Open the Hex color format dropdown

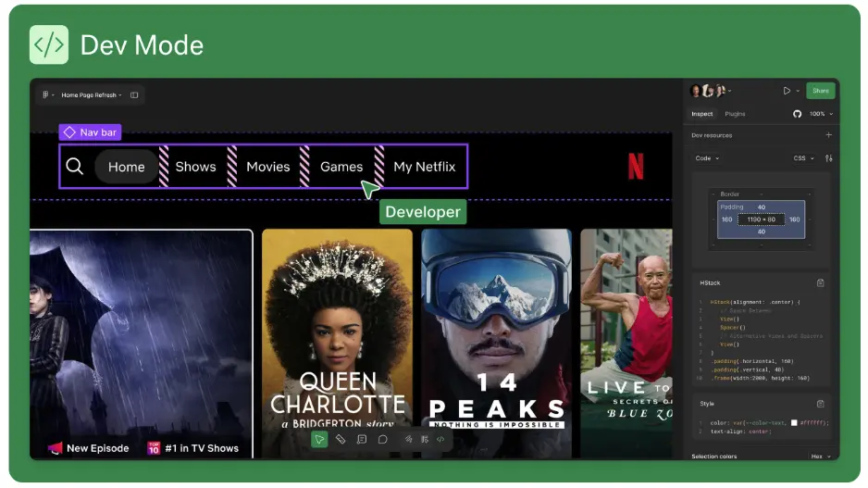(820, 457)
